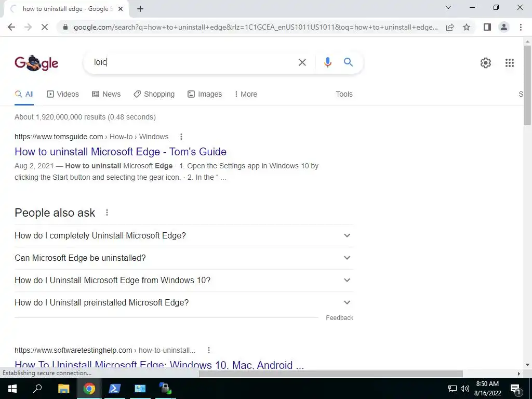This screenshot has width=532, height=399.
Task: Open the More search filters menu
Action: pos(246,94)
